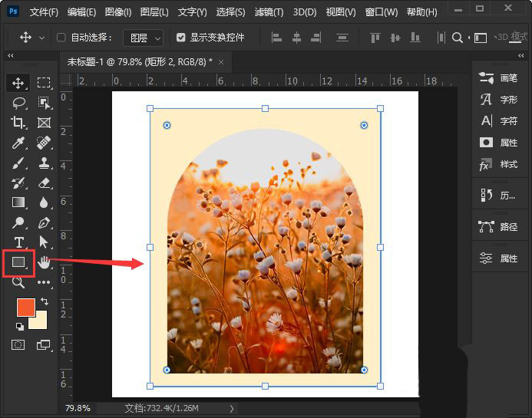
Task: Open the File (文件) menu
Action: pyautogui.click(x=44, y=12)
